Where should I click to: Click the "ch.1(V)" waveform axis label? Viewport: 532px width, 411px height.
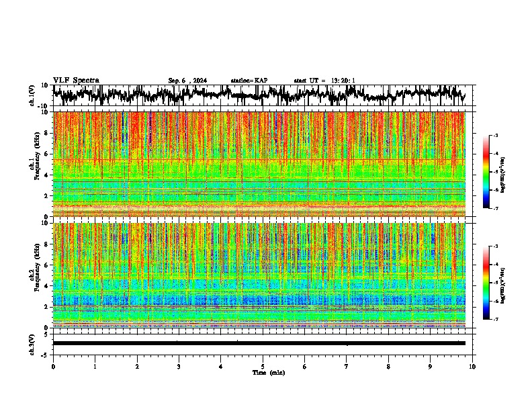[x=32, y=95]
